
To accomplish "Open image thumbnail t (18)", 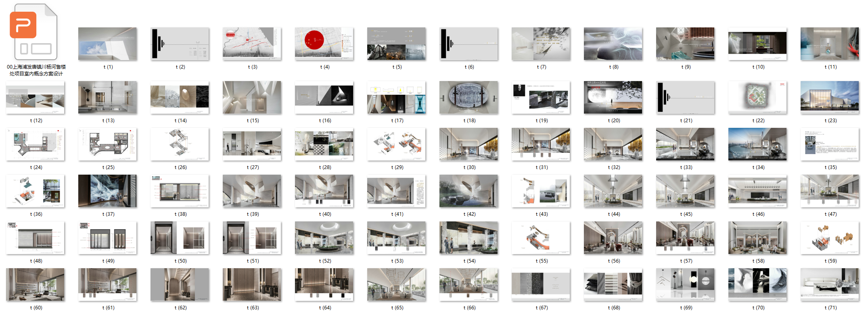I will click(469, 98).
